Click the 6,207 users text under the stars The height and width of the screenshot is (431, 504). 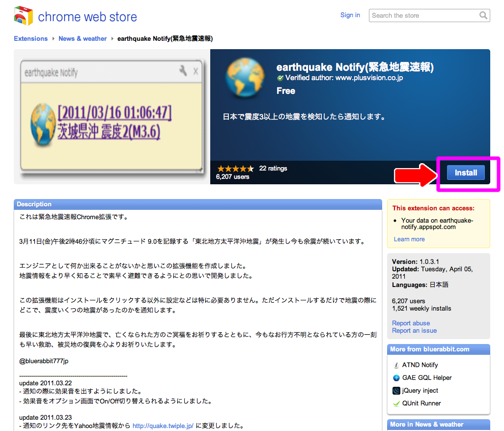(232, 176)
